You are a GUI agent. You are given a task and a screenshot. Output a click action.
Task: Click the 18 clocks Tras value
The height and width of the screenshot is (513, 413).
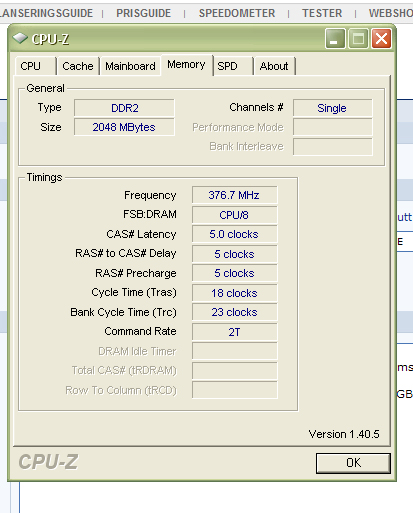coord(234,293)
